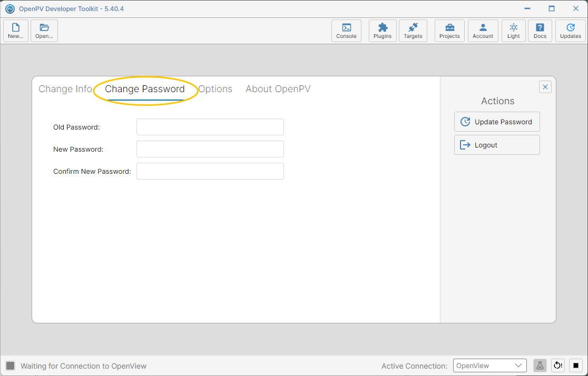Click the Update Password button
The width and height of the screenshot is (588, 376).
click(x=497, y=122)
